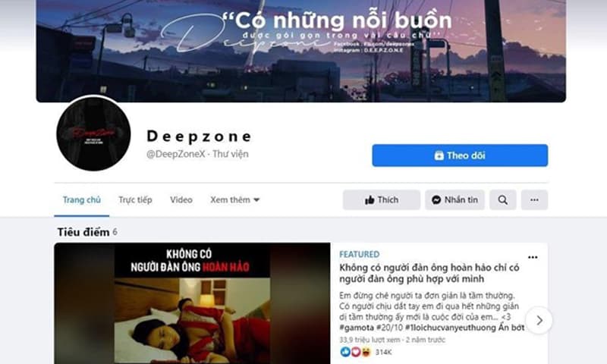Screen dimensions: 607x364
Task: Click the search magnifier icon button
Action: (502, 200)
